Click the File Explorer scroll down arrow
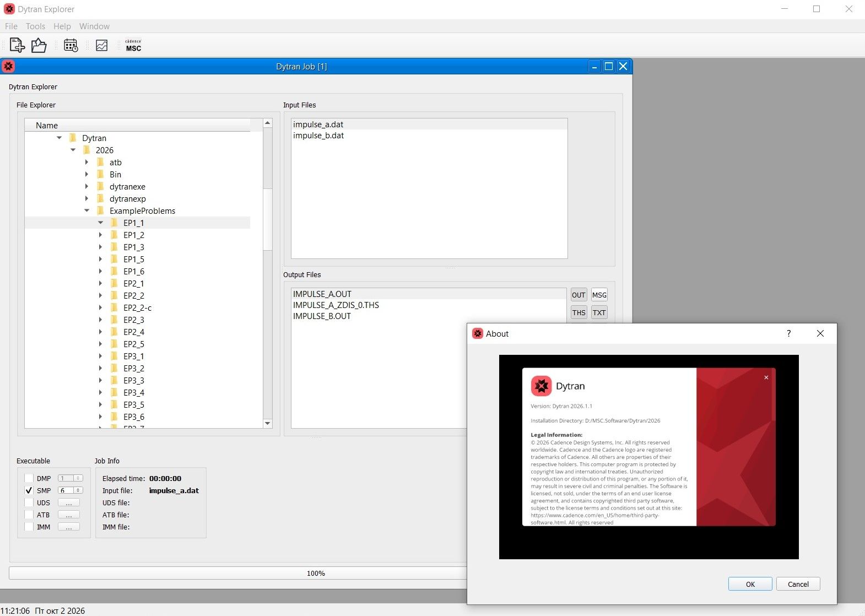The image size is (865, 616). (268, 423)
